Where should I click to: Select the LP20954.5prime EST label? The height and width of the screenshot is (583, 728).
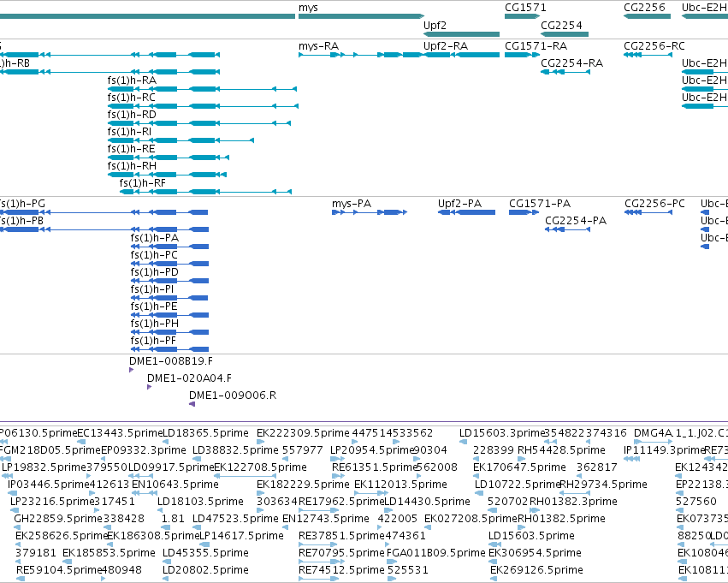[372, 450]
